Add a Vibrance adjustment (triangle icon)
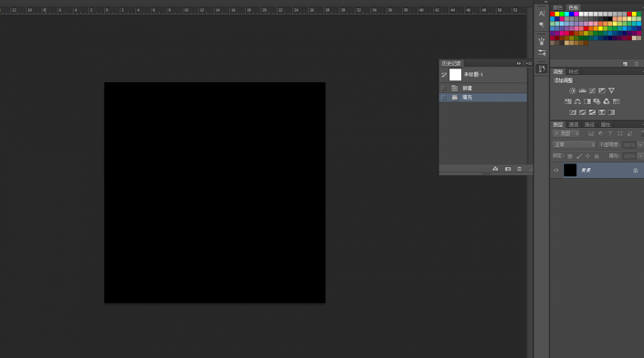 611,90
